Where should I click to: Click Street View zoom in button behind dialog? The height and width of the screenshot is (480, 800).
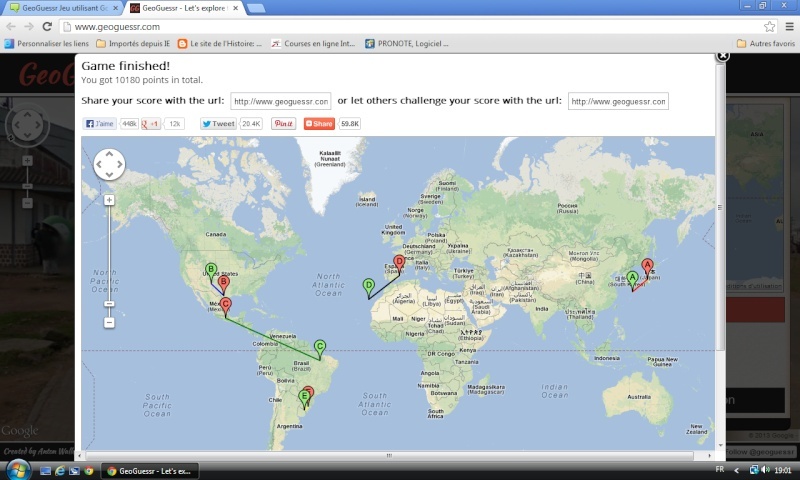pyautogui.click(x=28, y=161)
